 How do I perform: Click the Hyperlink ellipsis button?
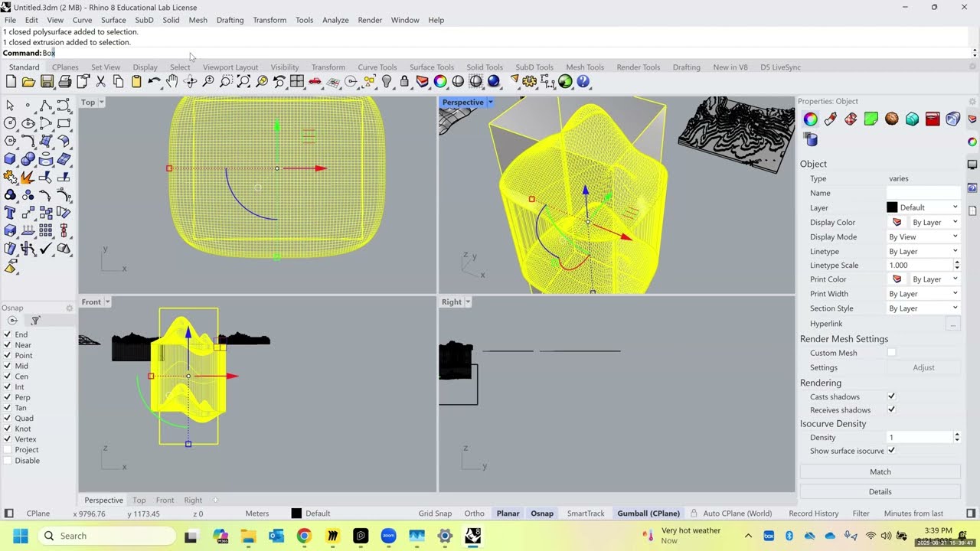pos(952,324)
